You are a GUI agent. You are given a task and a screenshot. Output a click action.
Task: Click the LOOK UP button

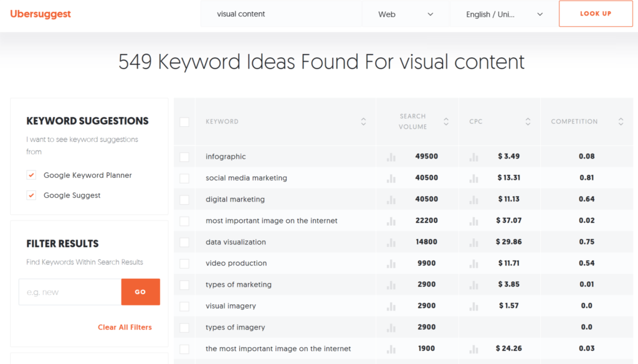(x=596, y=14)
